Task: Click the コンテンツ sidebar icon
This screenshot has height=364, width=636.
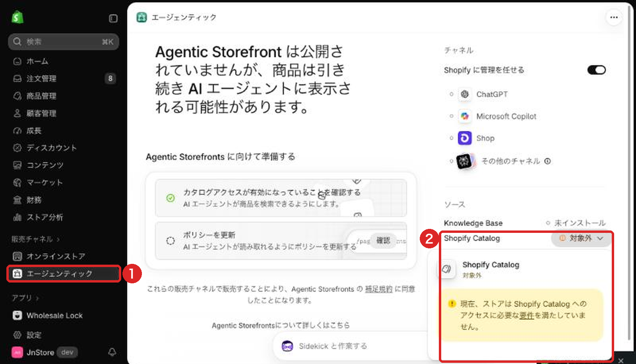Action: tap(17, 165)
